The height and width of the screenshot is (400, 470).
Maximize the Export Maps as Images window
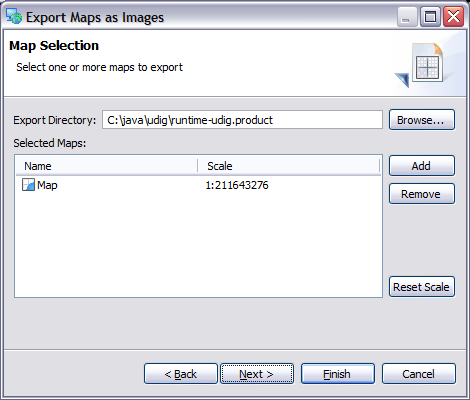tap(430, 16)
